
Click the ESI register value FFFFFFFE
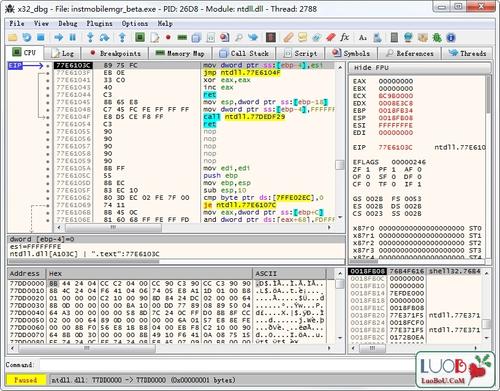pos(396,125)
